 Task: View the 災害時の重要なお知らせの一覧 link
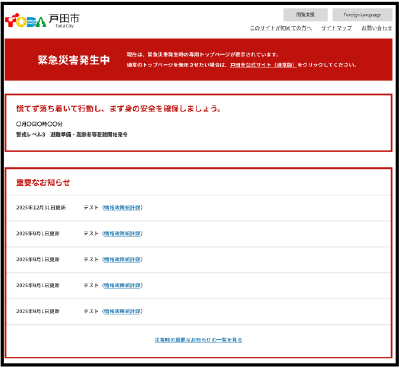pyautogui.click(x=198, y=340)
